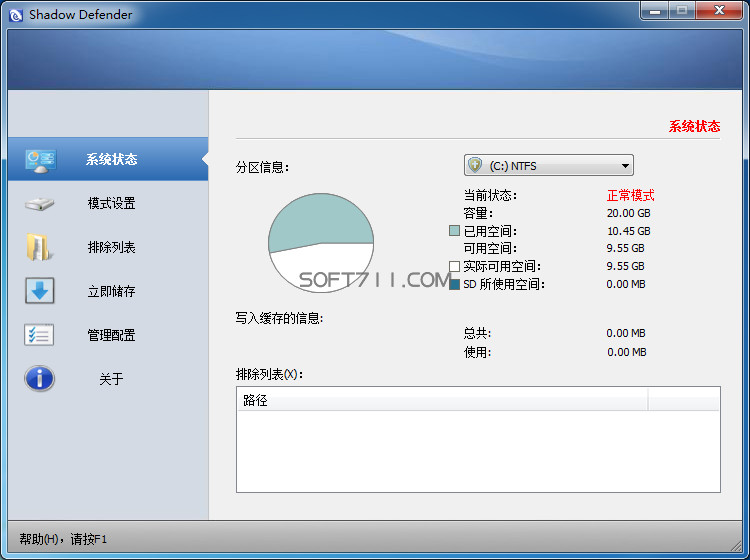Go to 管理配置 page
The height and width of the screenshot is (560, 750).
108,335
